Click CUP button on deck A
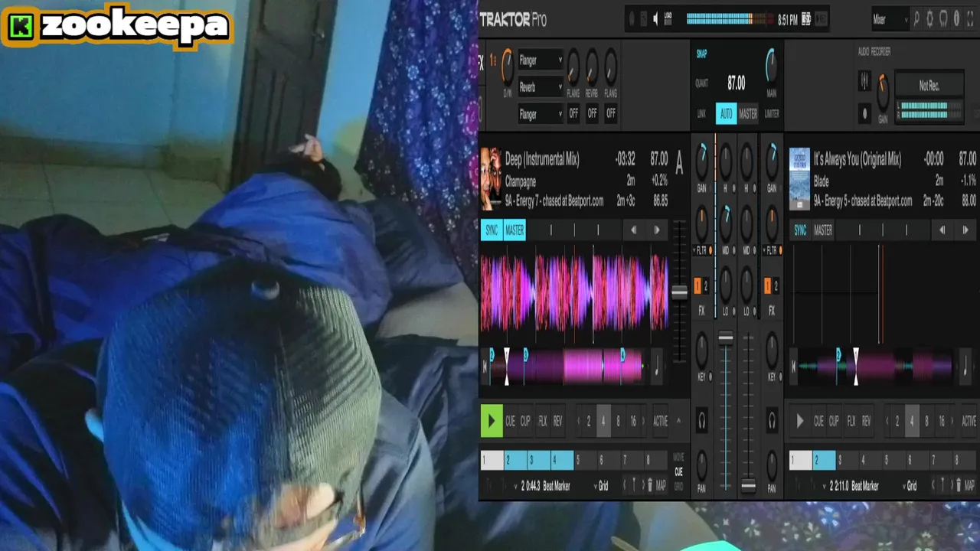980x551 pixels. click(525, 421)
